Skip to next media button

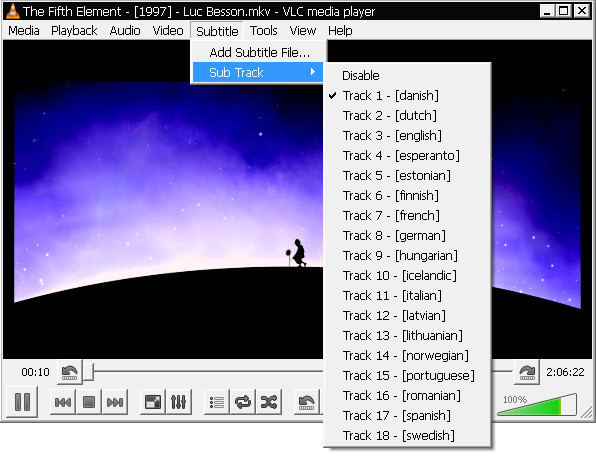coord(115,402)
